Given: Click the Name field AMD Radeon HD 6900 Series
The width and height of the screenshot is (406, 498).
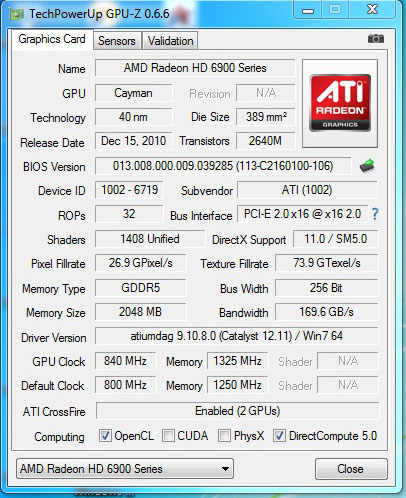Looking at the screenshot, I should 195,68.
